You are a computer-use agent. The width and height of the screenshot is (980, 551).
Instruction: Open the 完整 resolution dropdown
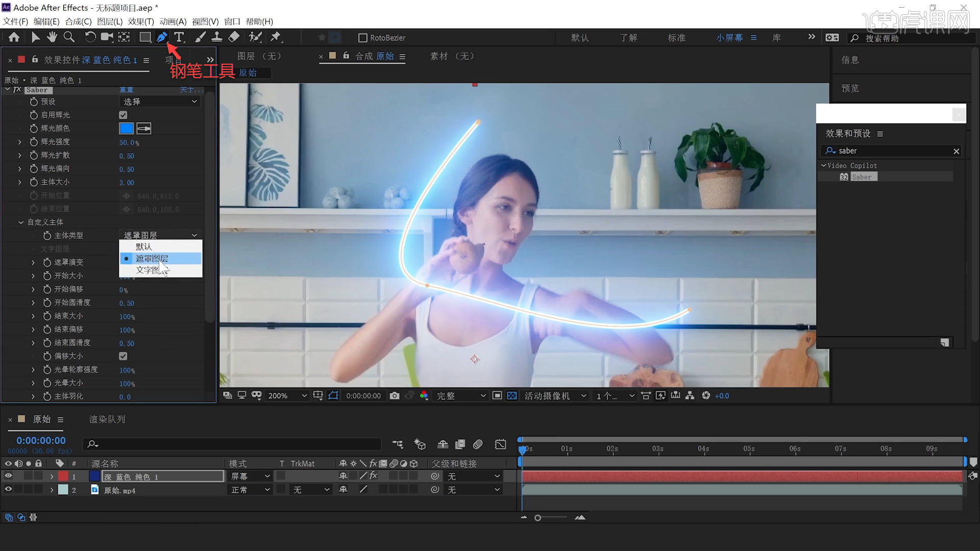tap(461, 396)
